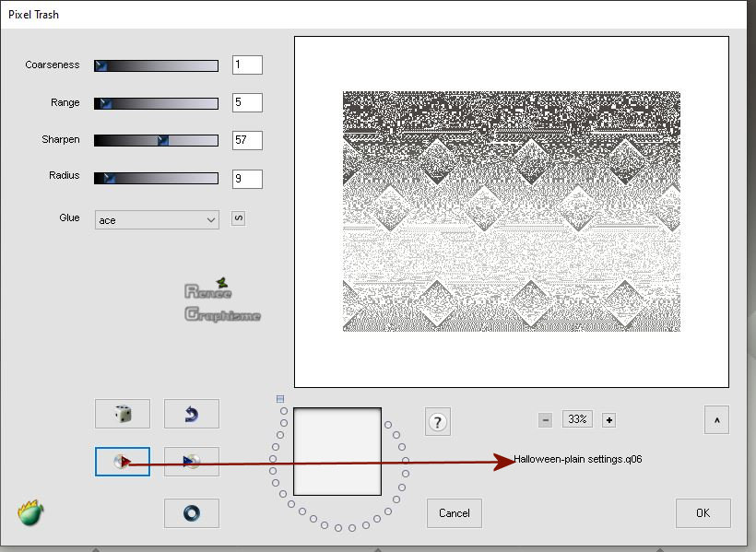Click the small S button beside Glue
The width and height of the screenshot is (756, 552).
pos(238,218)
